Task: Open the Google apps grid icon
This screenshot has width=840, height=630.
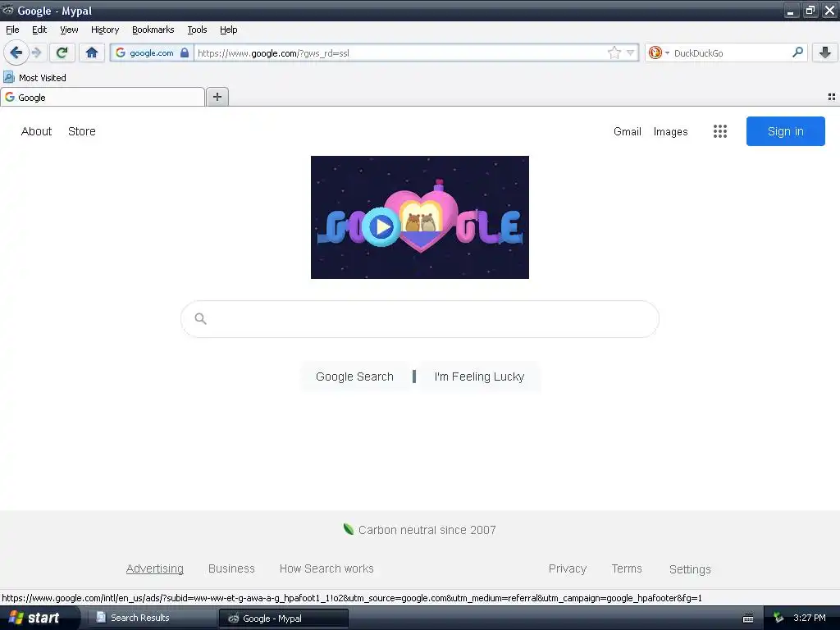Action: (x=720, y=131)
